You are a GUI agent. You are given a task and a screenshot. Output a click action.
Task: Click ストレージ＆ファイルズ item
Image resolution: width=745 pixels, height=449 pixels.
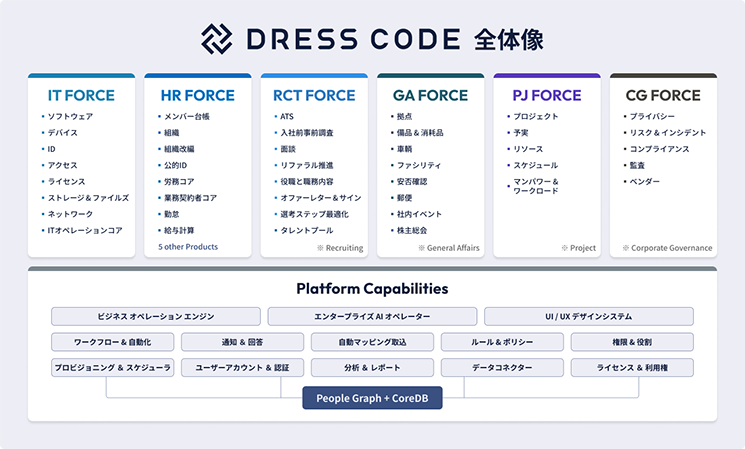[88, 198]
